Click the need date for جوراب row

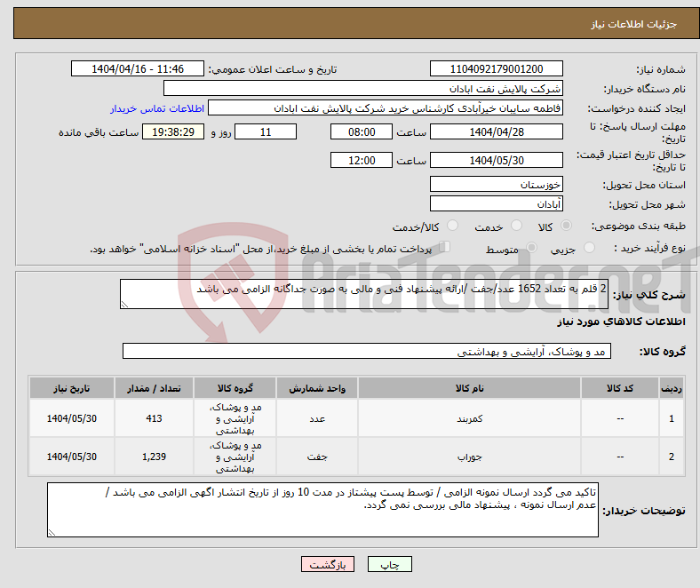(x=72, y=457)
